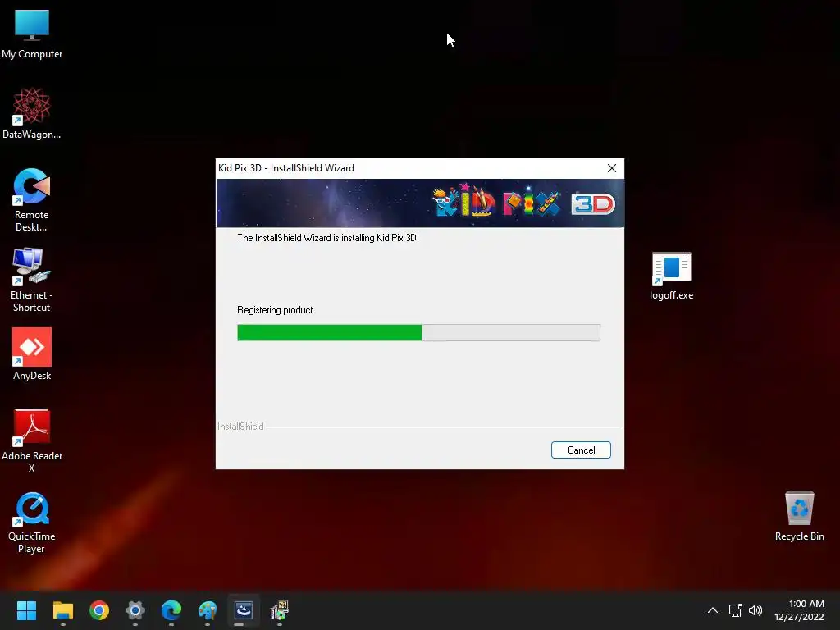Open File Explorer from the taskbar
This screenshot has height=630, width=840.
(62, 610)
